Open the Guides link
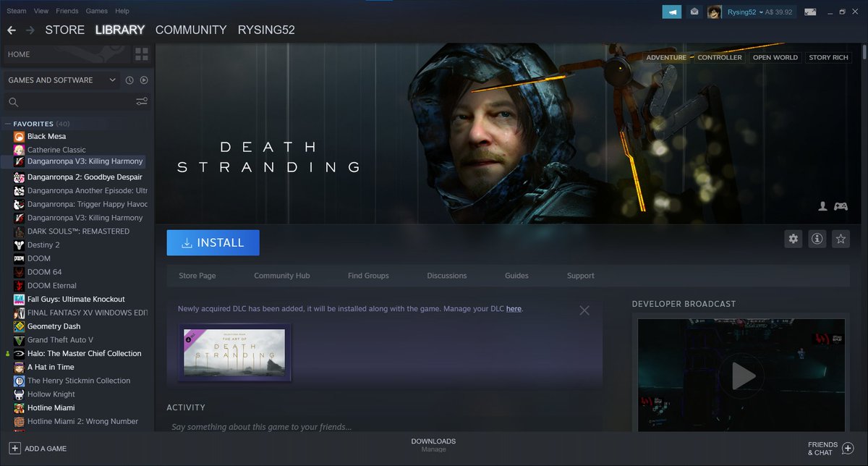The width and height of the screenshot is (868, 466). point(516,276)
